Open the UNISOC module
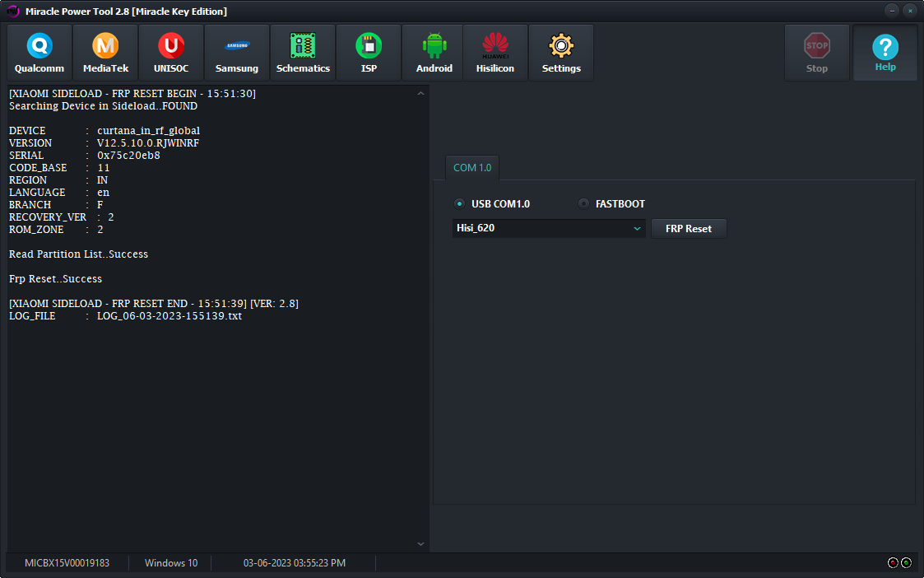The image size is (924, 578). (171, 53)
